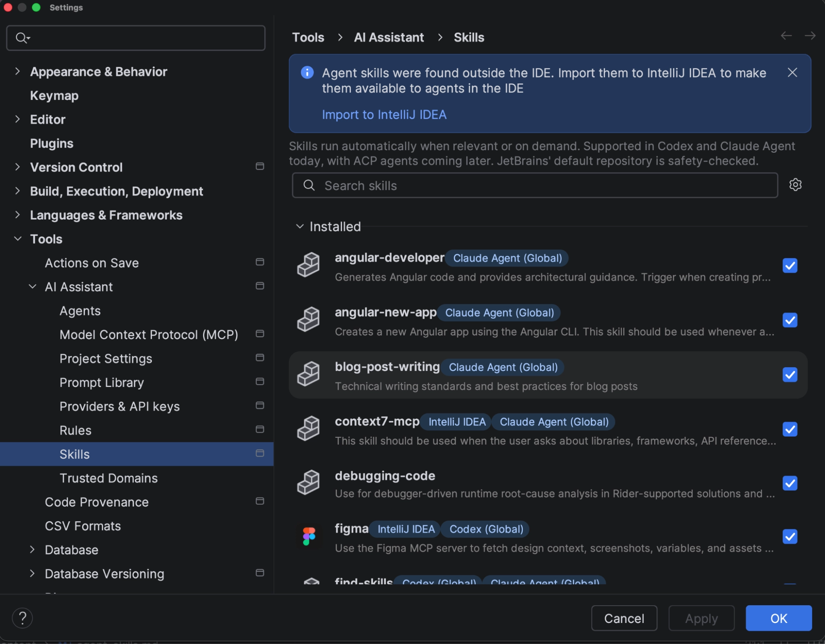The width and height of the screenshot is (825, 644).
Task: Click the context7-mcp skill icon
Action: click(x=308, y=428)
